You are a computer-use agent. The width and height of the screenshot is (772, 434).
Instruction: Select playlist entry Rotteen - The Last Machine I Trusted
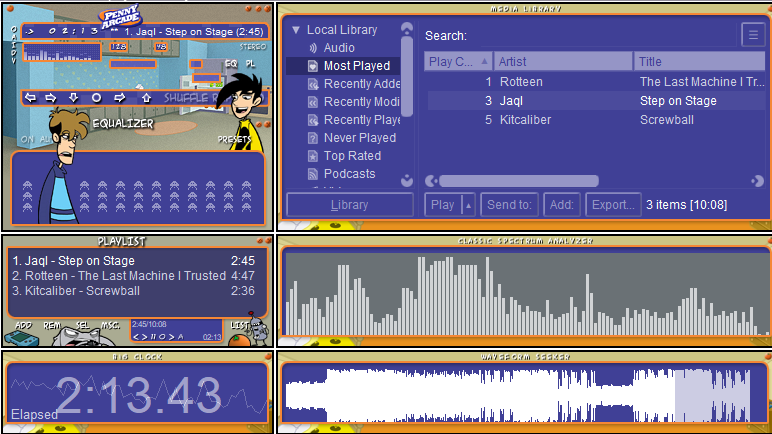[x=133, y=276]
